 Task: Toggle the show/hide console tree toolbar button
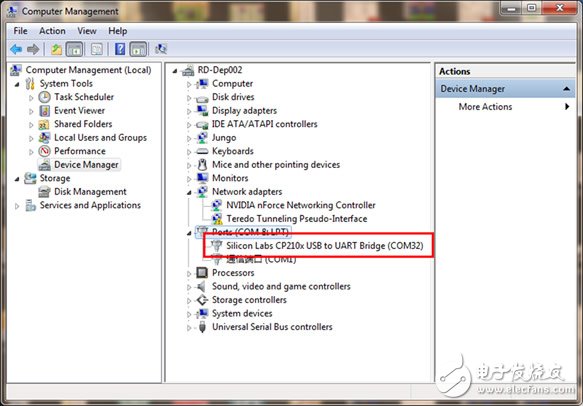[x=74, y=49]
